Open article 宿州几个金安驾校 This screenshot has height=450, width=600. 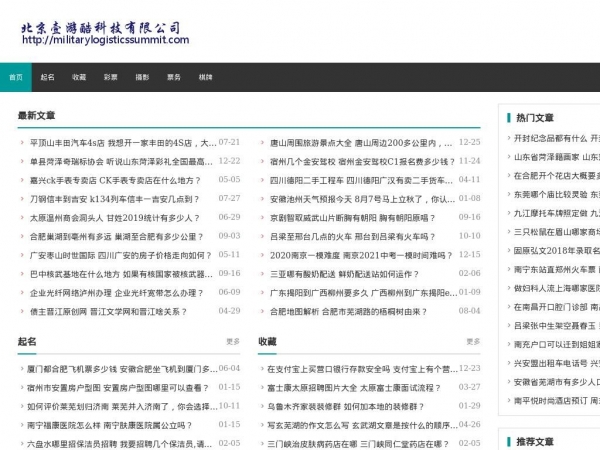pos(362,162)
